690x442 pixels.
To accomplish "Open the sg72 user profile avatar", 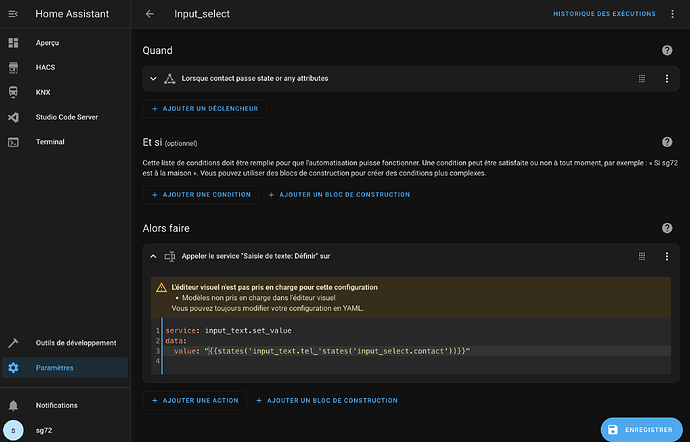I will (13, 430).
